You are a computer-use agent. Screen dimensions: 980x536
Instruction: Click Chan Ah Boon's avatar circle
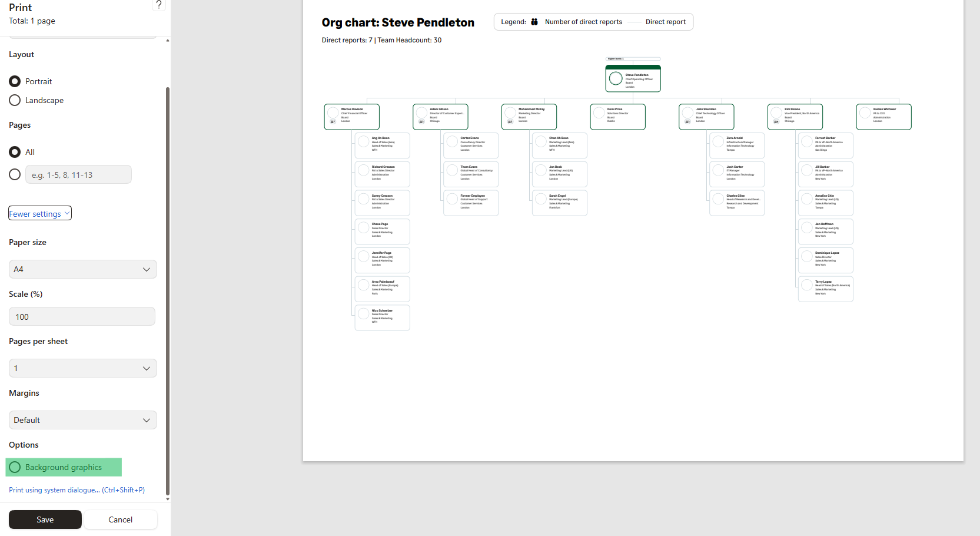(x=541, y=141)
